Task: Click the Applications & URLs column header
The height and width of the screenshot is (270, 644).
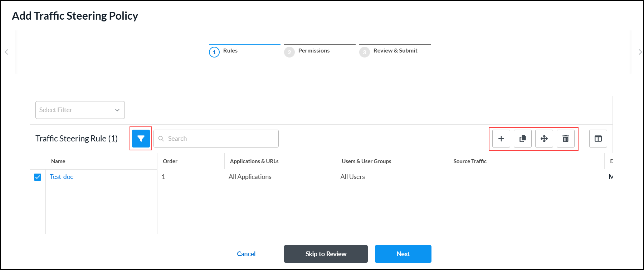Action: click(254, 161)
